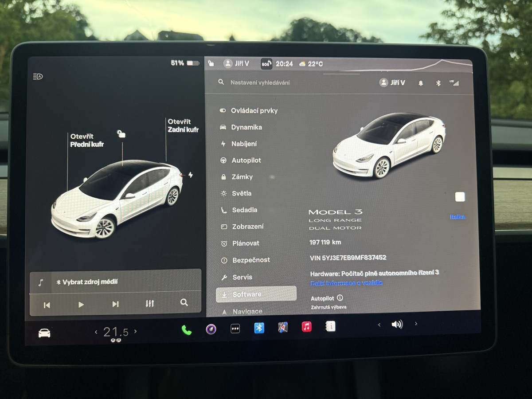Open the Phone app in the dock
The image size is (532, 399).
tap(187, 330)
